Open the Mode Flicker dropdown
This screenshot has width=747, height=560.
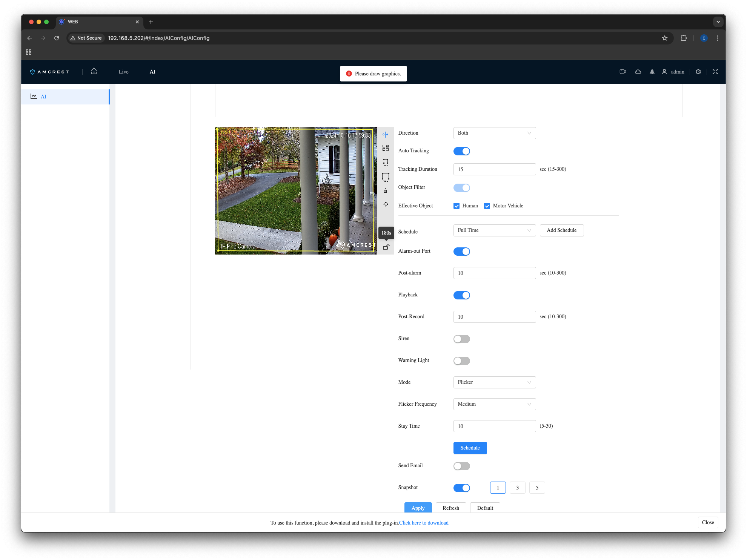[495, 382]
